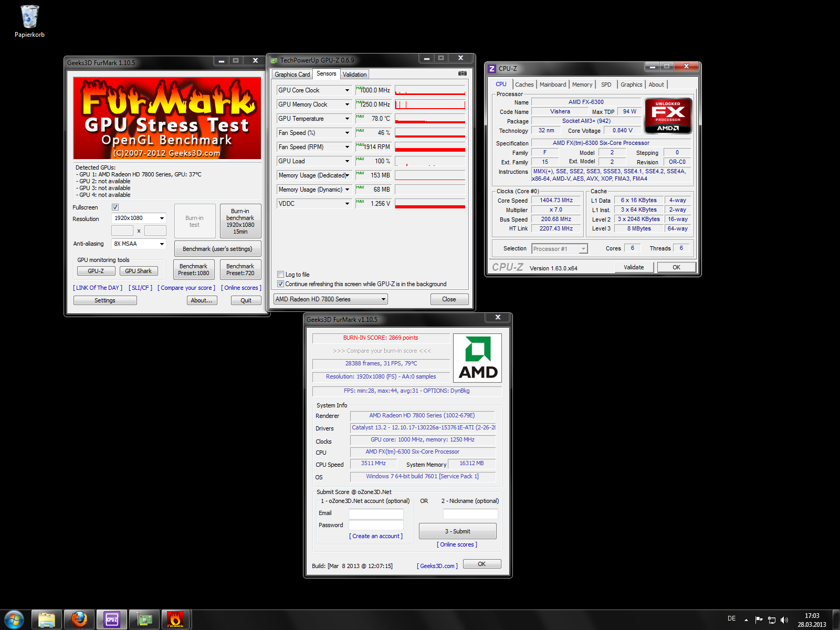Open the Action Center flag icon
840x630 pixels.
coord(759,619)
